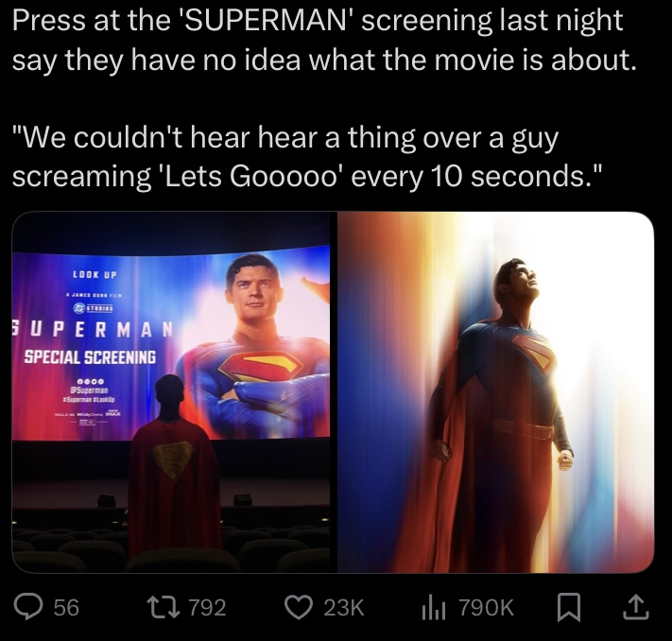Image resolution: width=672 pixels, height=641 pixels.
Task: Click the 792 reposts count
Action: (207, 608)
